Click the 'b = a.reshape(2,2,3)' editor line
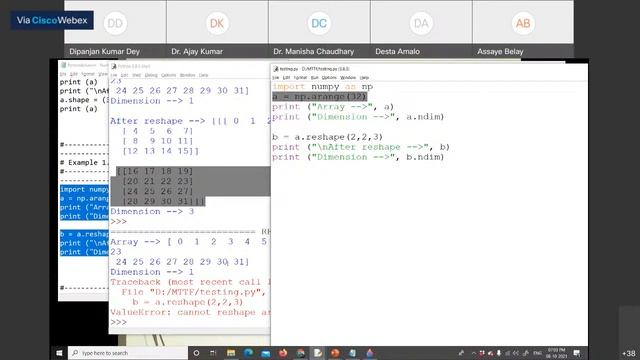Viewport: 640px width, 360px height. click(x=327, y=137)
